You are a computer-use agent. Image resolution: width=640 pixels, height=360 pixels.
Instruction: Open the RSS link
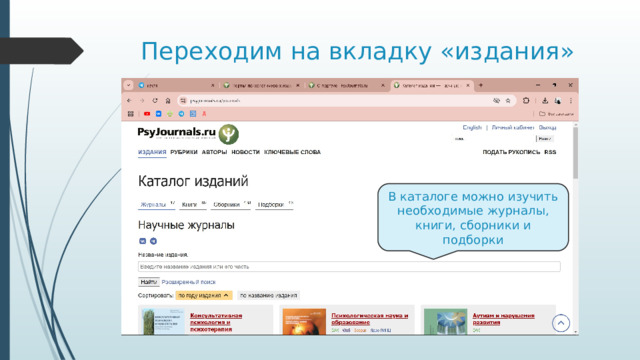pyautogui.click(x=550, y=152)
